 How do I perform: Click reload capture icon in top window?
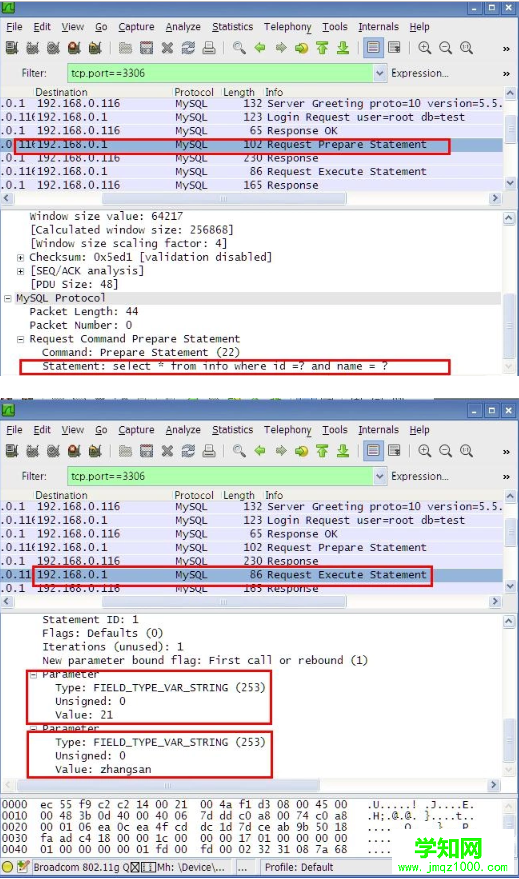tap(188, 48)
